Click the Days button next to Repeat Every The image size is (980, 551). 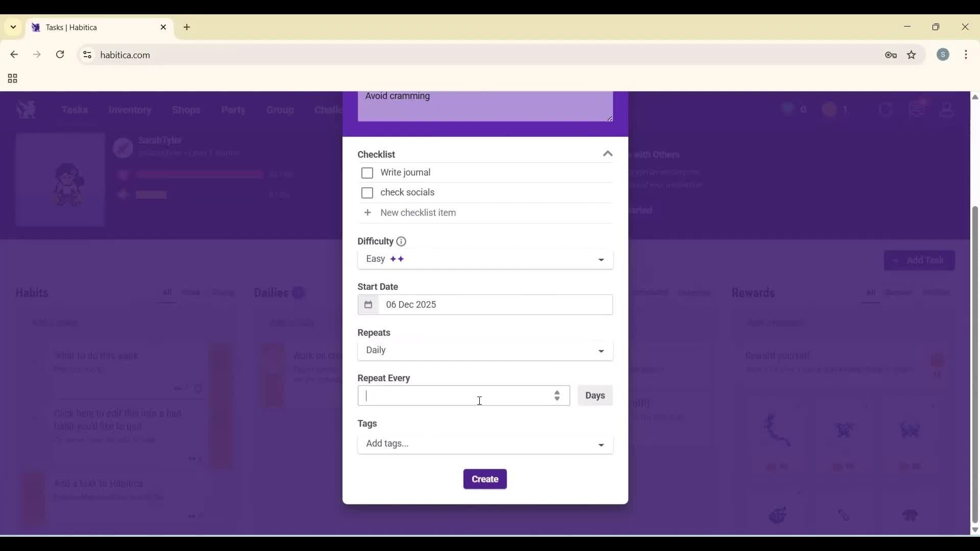pos(595,395)
